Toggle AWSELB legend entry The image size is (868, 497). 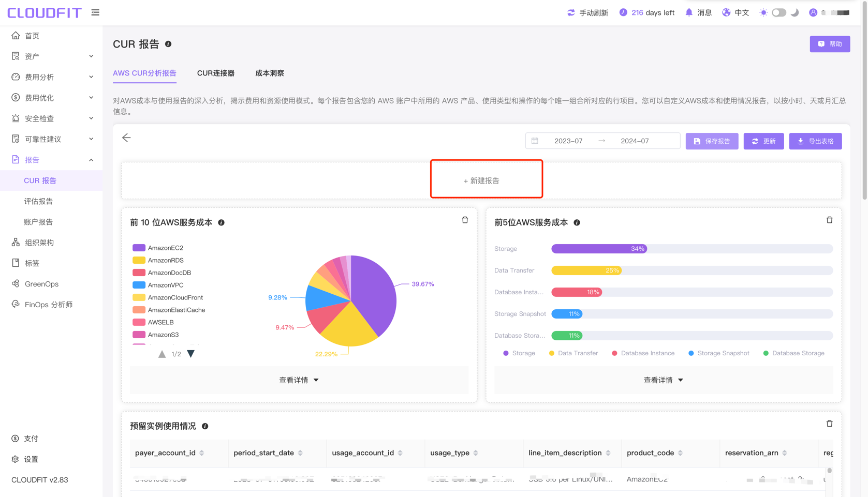coord(153,322)
